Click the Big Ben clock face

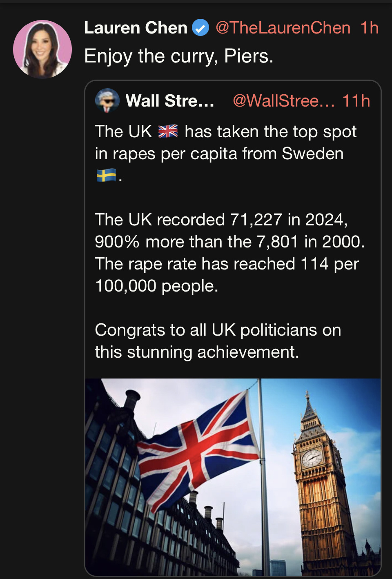pyautogui.click(x=312, y=457)
